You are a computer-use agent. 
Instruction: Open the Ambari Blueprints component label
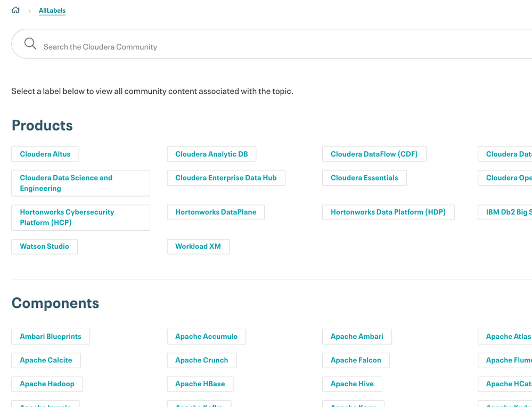click(50, 336)
